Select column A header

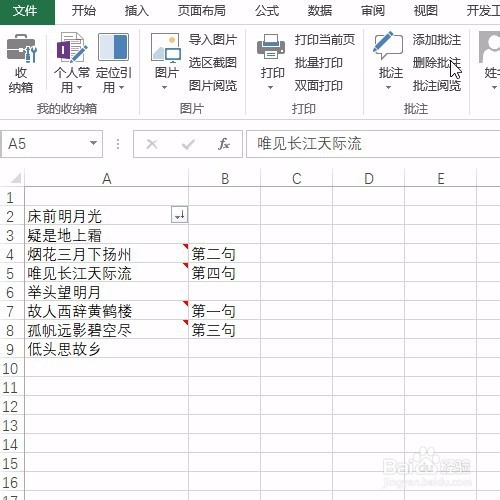[x=107, y=179]
